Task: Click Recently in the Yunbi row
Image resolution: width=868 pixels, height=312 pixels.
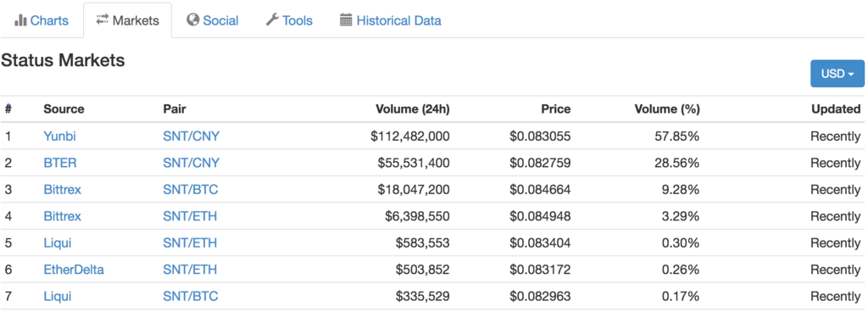Action: [x=835, y=136]
